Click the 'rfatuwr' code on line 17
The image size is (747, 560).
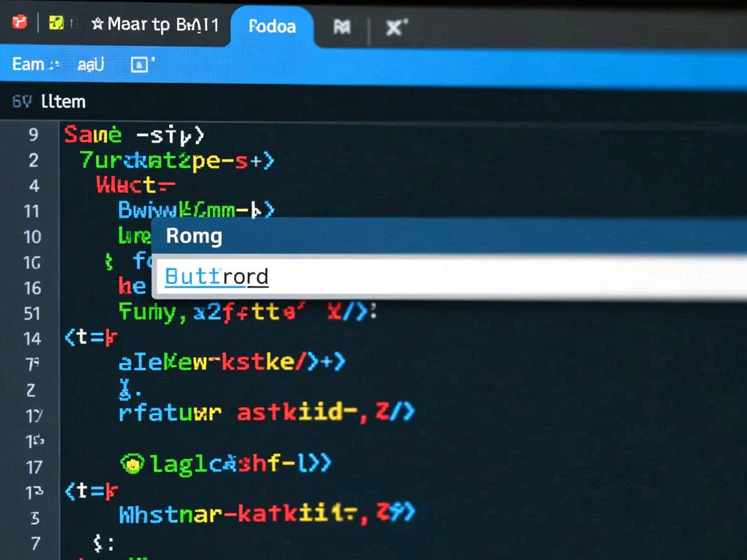170,412
